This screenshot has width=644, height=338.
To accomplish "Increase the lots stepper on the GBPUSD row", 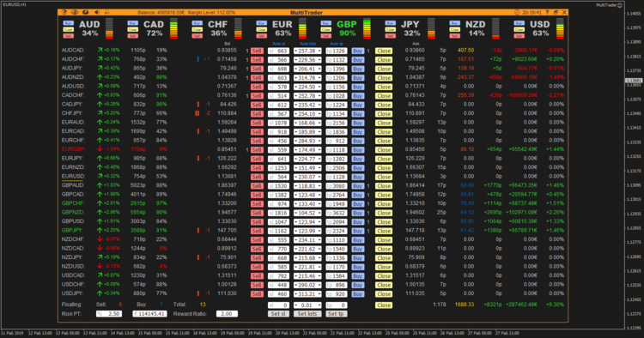I will pos(319,222).
